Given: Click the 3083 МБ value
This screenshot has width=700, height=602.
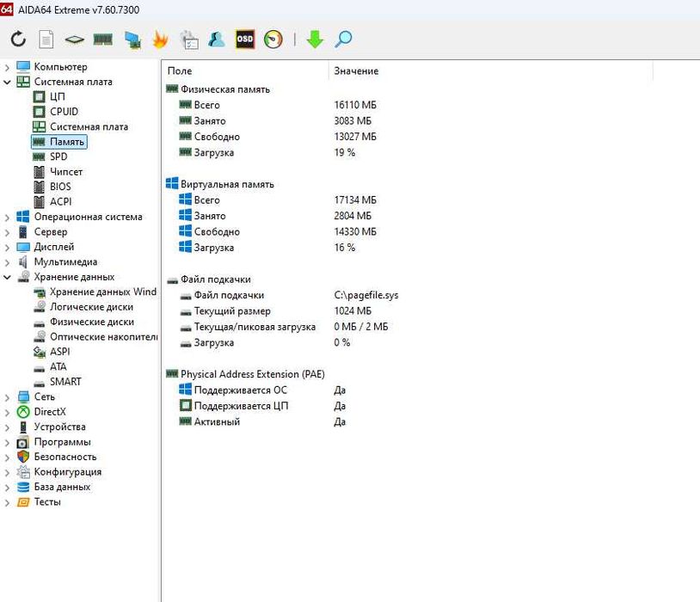Looking at the screenshot, I should click(x=353, y=121).
